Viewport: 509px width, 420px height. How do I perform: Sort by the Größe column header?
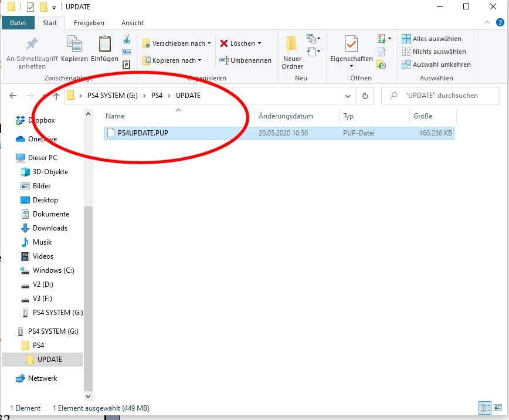433,116
